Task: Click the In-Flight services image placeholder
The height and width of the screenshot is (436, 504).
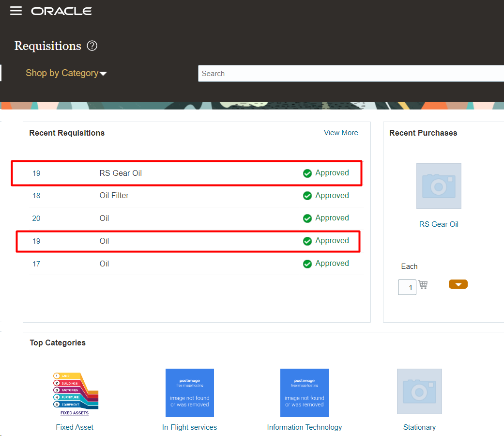Action: (x=189, y=393)
